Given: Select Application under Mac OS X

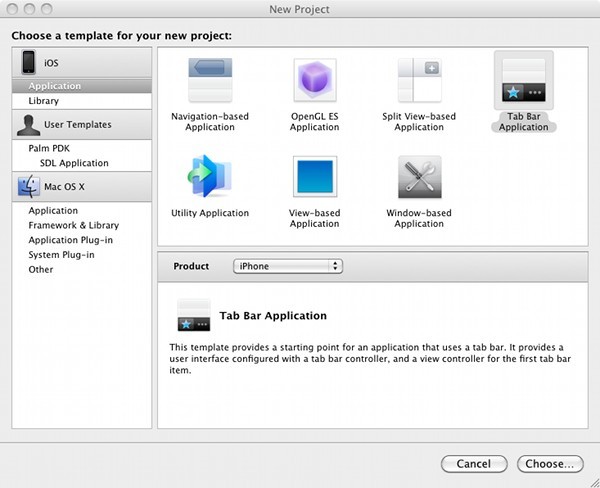Looking at the screenshot, I should tap(82, 211).
